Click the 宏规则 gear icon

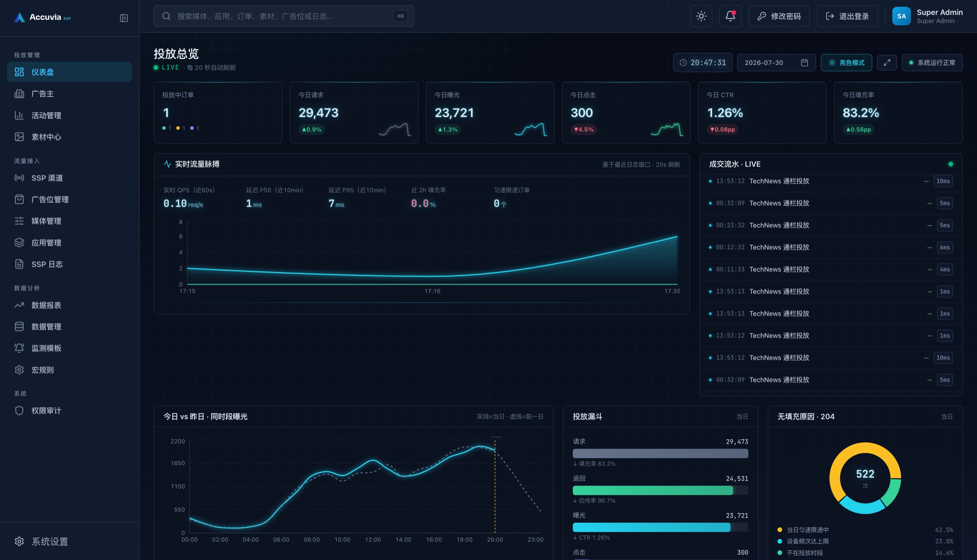(x=19, y=370)
